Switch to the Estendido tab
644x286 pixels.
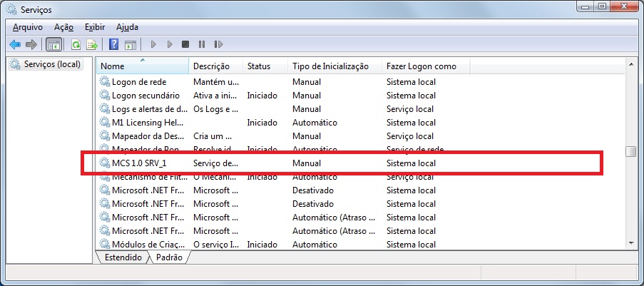[122, 257]
